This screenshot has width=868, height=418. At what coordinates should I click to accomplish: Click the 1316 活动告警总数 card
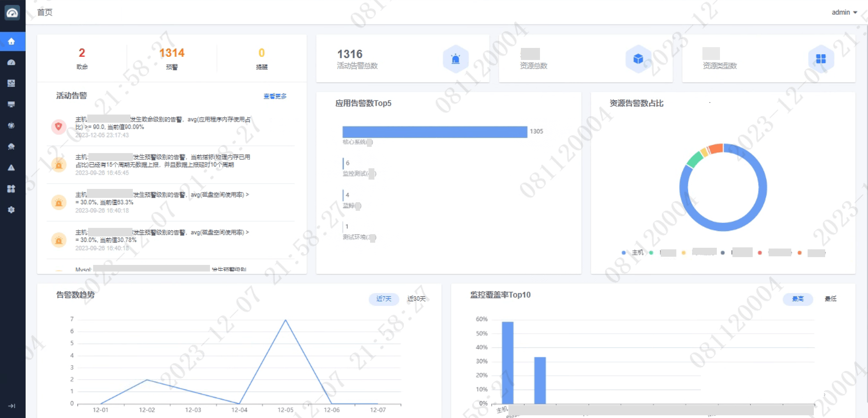(x=402, y=58)
